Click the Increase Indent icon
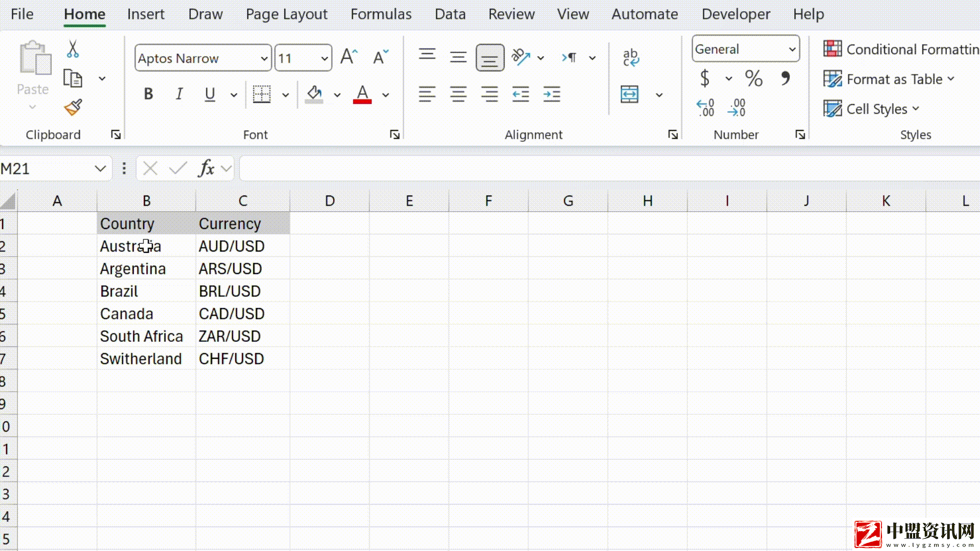Screen dimensions: 980x551 (552, 94)
